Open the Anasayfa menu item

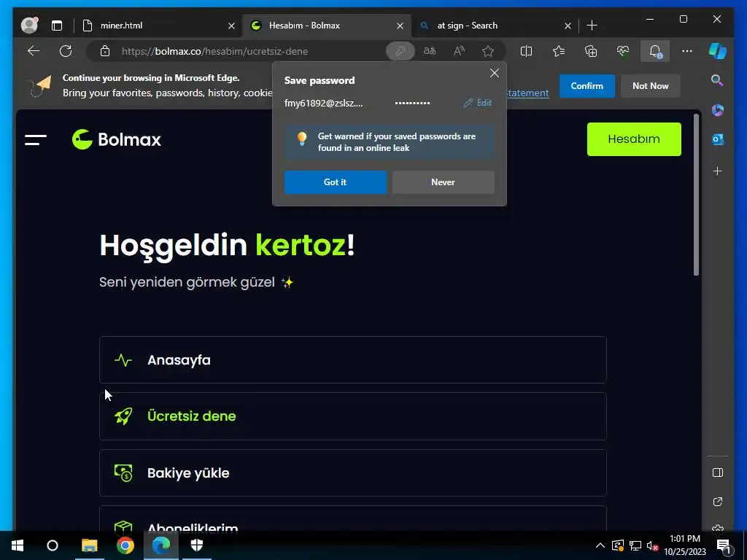352,360
